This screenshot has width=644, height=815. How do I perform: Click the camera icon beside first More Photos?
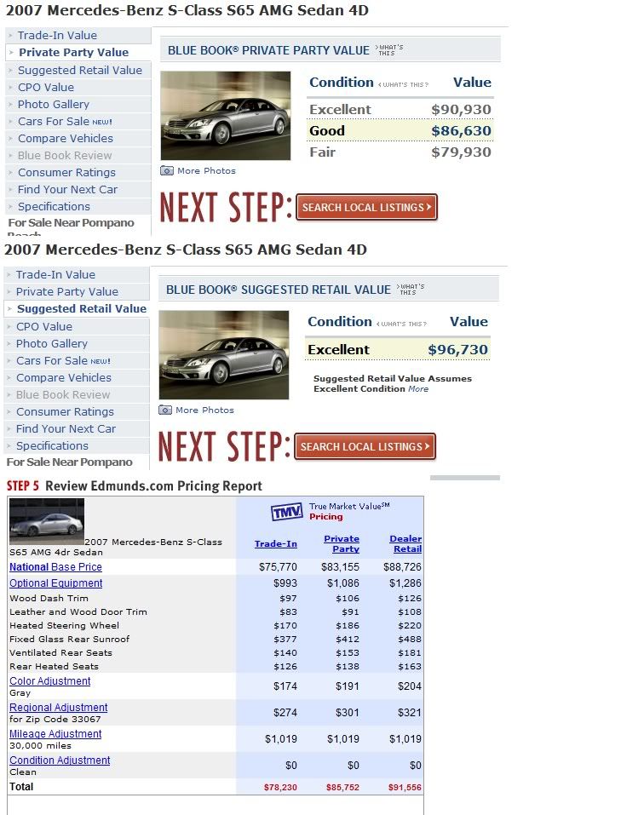point(167,171)
